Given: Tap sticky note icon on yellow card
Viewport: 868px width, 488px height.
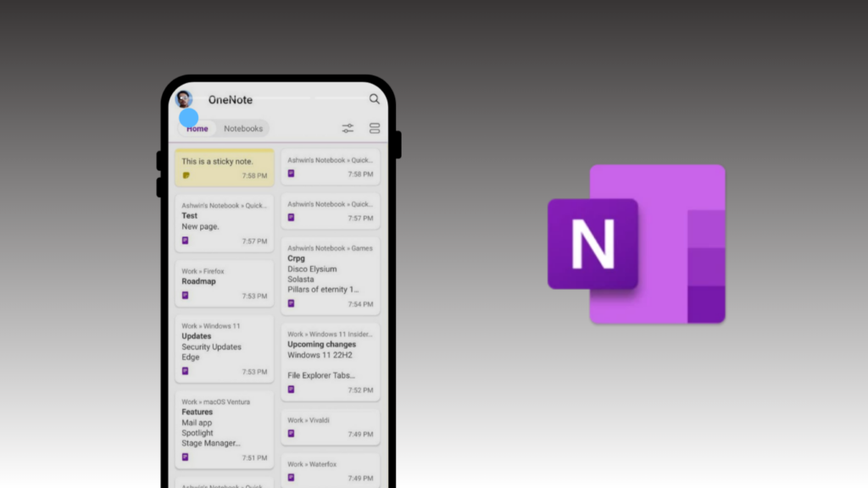Looking at the screenshot, I should 186,175.
